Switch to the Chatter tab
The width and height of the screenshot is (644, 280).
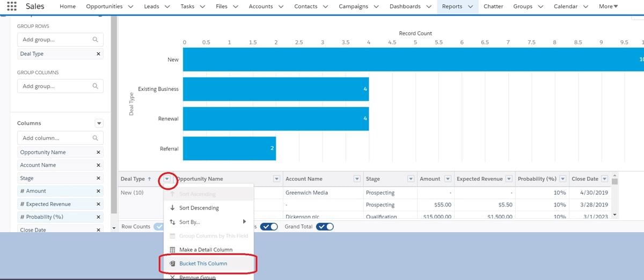[493, 6]
